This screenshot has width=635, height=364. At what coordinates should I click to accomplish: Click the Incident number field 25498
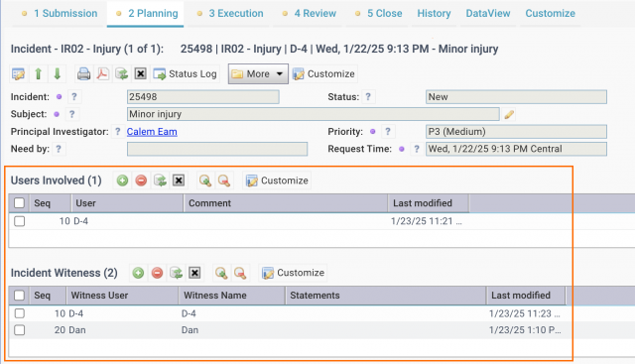point(202,97)
